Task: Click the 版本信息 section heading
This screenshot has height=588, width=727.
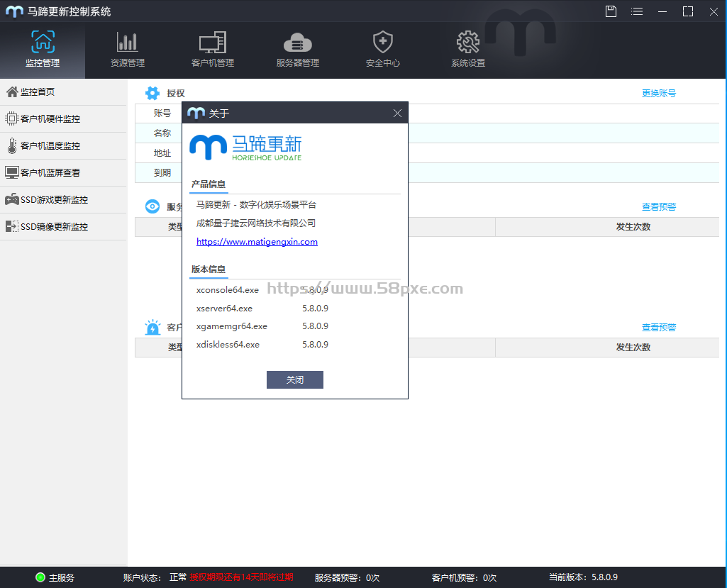Action: click(209, 270)
